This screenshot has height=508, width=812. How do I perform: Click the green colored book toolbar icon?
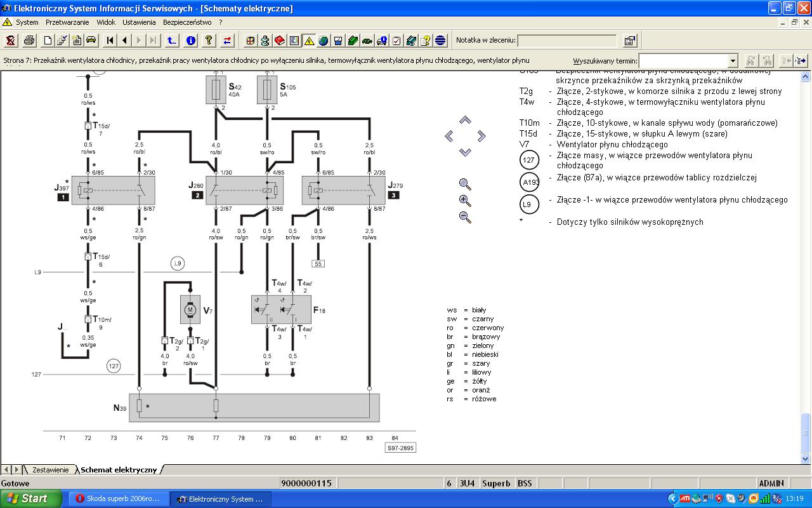[353, 41]
